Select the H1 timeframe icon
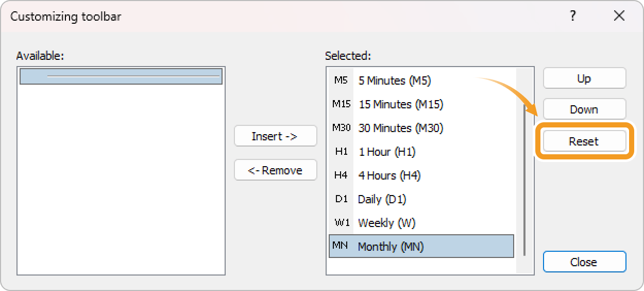The image size is (644, 291). tap(341, 152)
